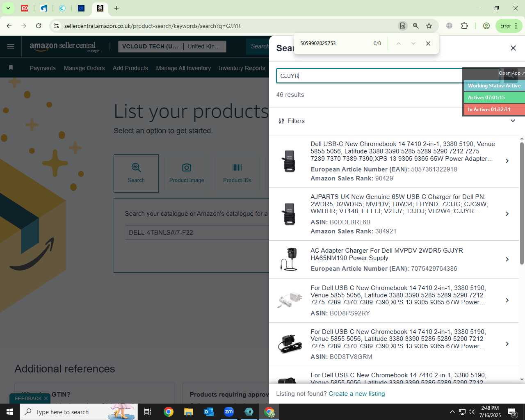The image size is (525, 420).
Task: Click the browser back button
Action: [9, 26]
